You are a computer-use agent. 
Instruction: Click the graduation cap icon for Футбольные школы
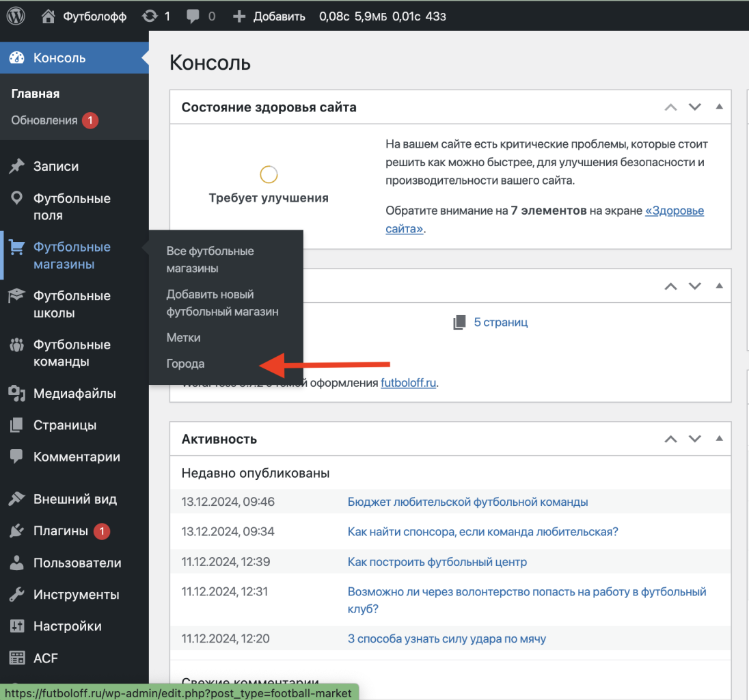16,295
